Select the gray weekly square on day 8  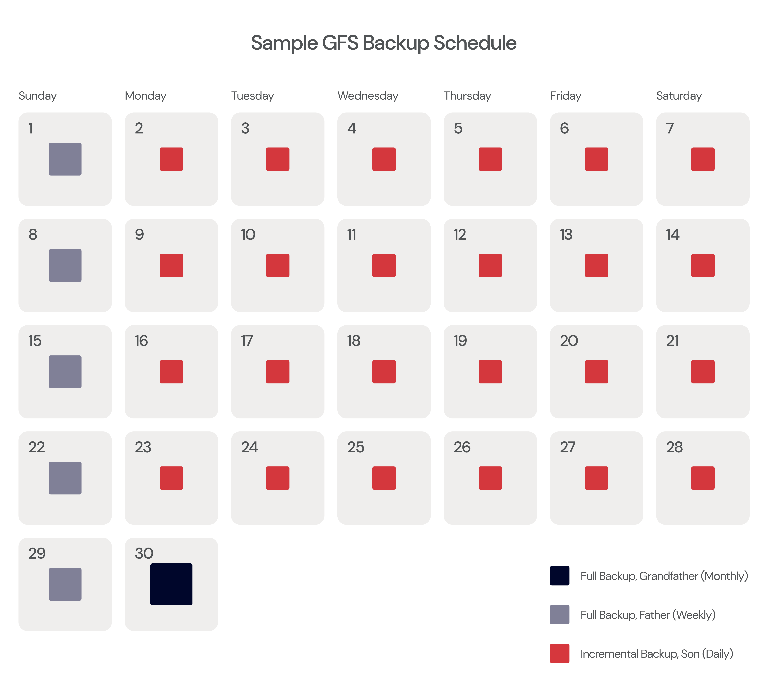point(65,266)
